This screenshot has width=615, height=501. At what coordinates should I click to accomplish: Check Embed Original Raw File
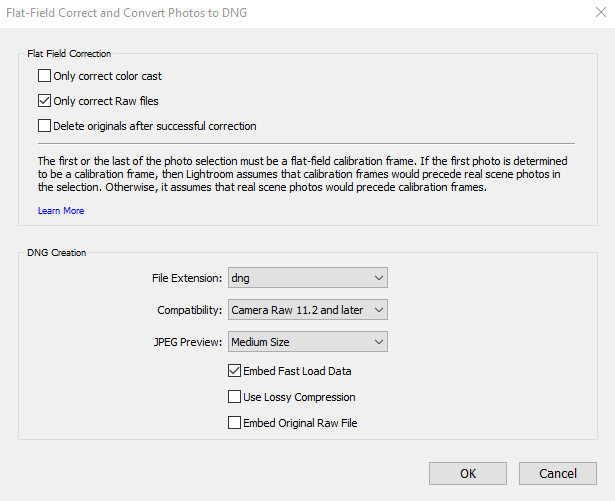pyautogui.click(x=234, y=423)
